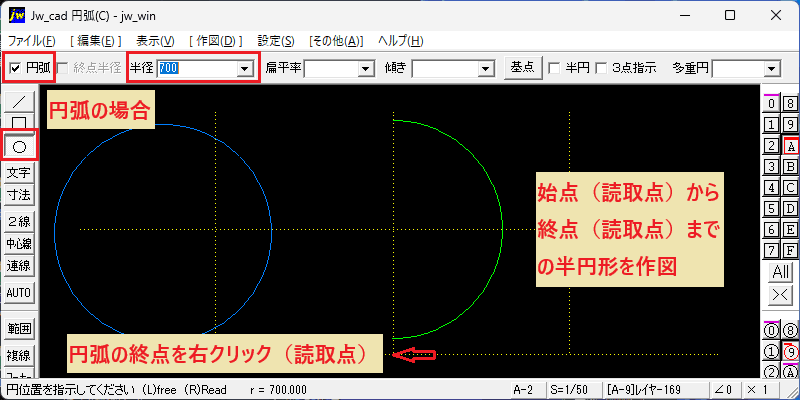The width and height of the screenshot is (800, 400).
Task: Activate the 文字 text tool
Action: [x=19, y=173]
